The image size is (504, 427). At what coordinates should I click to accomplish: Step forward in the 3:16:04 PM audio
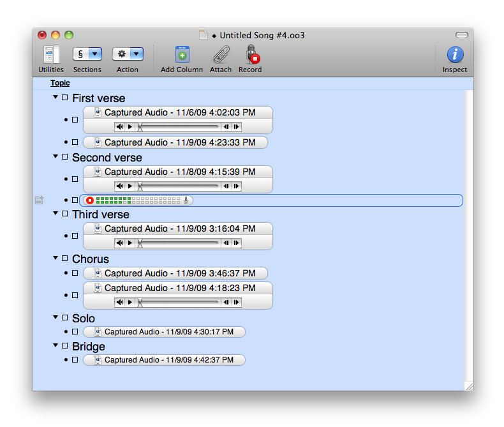pos(236,243)
